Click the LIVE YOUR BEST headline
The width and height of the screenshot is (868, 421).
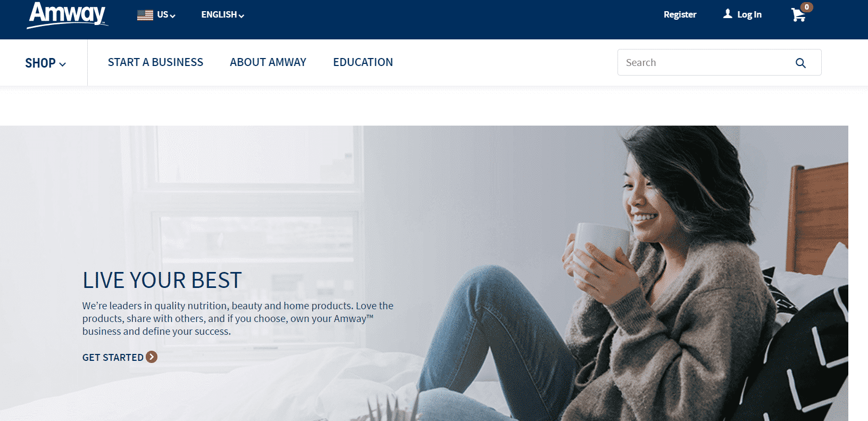(x=162, y=280)
